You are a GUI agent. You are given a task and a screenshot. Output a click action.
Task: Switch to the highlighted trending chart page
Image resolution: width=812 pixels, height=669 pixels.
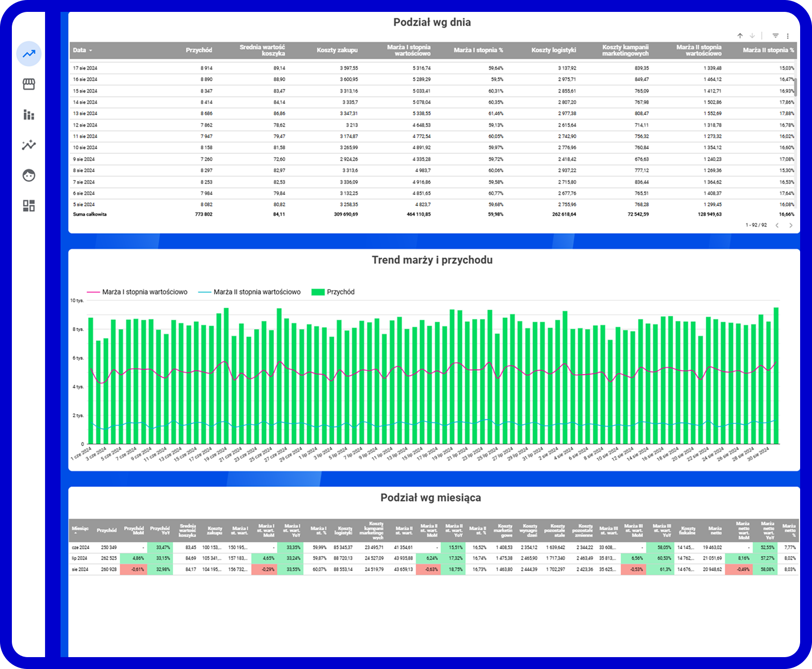28,54
